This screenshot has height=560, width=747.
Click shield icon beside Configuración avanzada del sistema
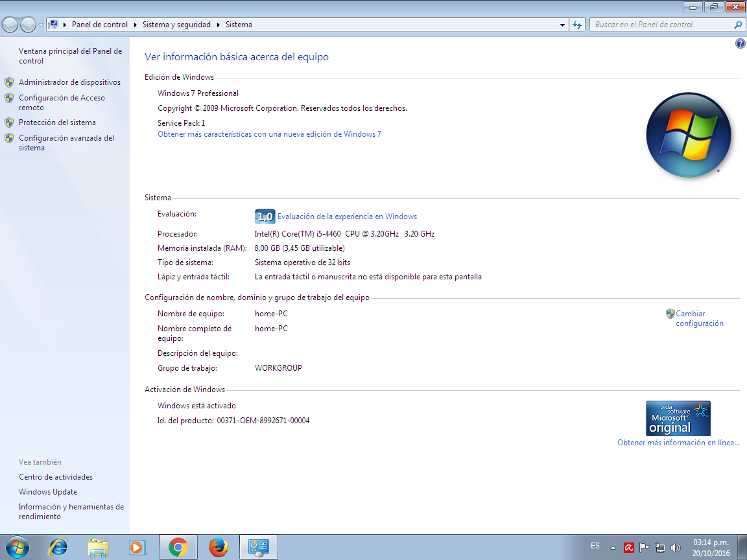click(x=9, y=138)
